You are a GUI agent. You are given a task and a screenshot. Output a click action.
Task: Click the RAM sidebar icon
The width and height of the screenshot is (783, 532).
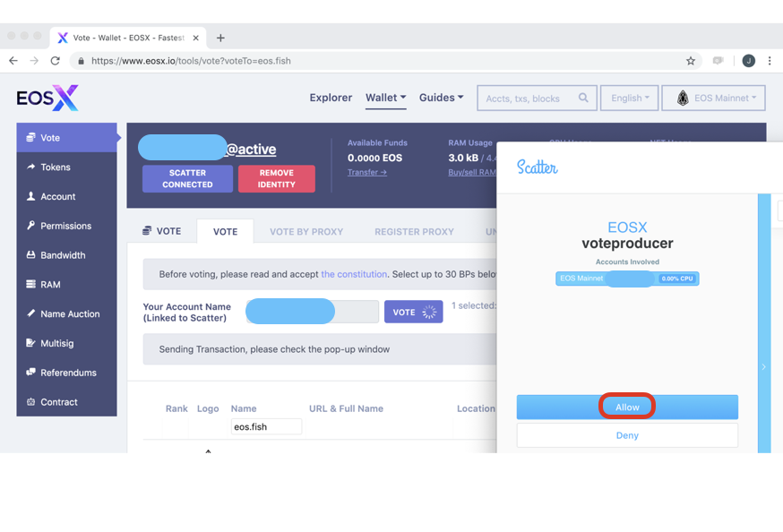click(31, 284)
